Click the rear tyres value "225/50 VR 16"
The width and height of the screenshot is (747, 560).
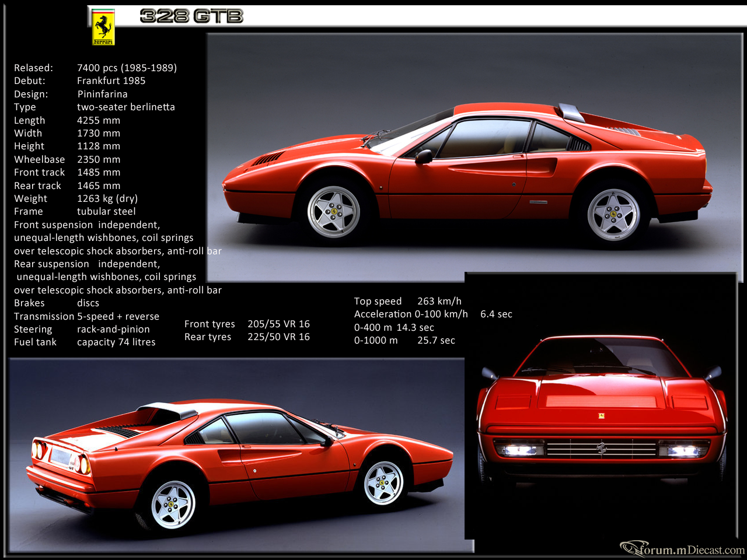pos(278,337)
